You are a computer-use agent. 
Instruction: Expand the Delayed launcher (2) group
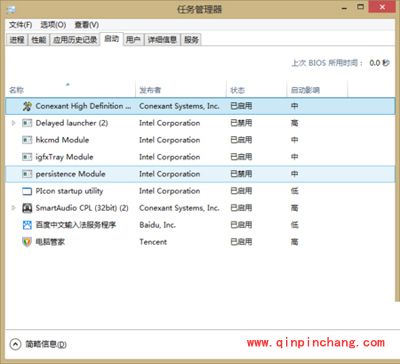coord(14,123)
